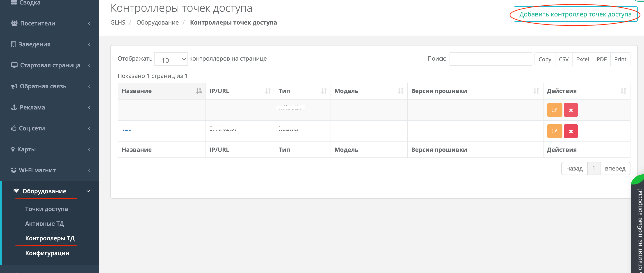Viewport: 644px width, 273px height.
Task: Open the controller name link in second row
Action: [x=127, y=130]
